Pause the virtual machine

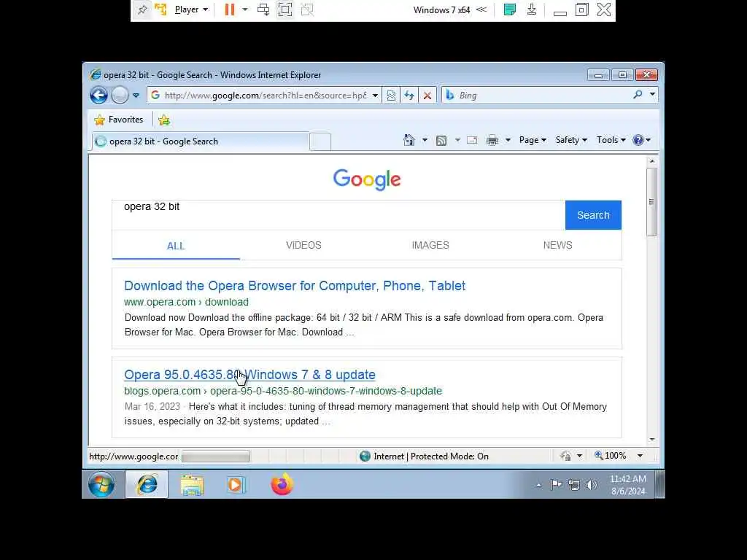pyautogui.click(x=230, y=9)
